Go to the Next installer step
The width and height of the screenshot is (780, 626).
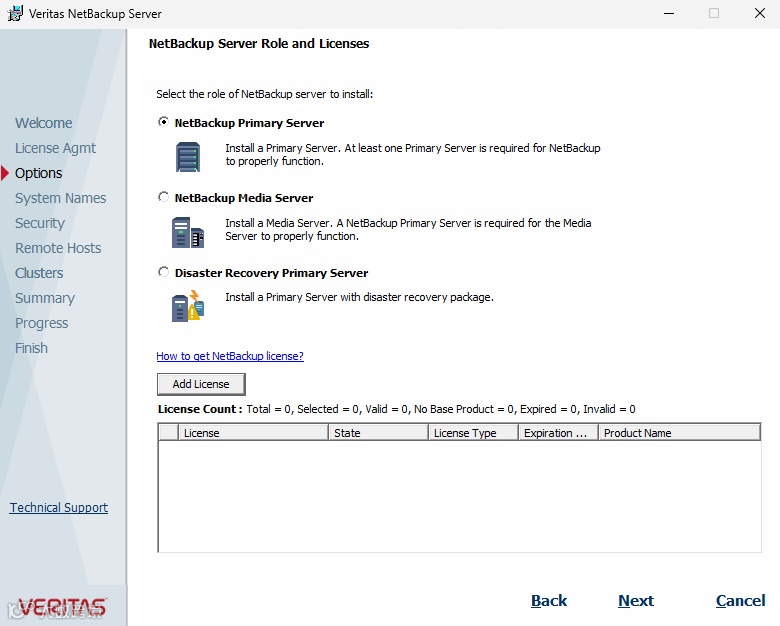[x=636, y=601]
